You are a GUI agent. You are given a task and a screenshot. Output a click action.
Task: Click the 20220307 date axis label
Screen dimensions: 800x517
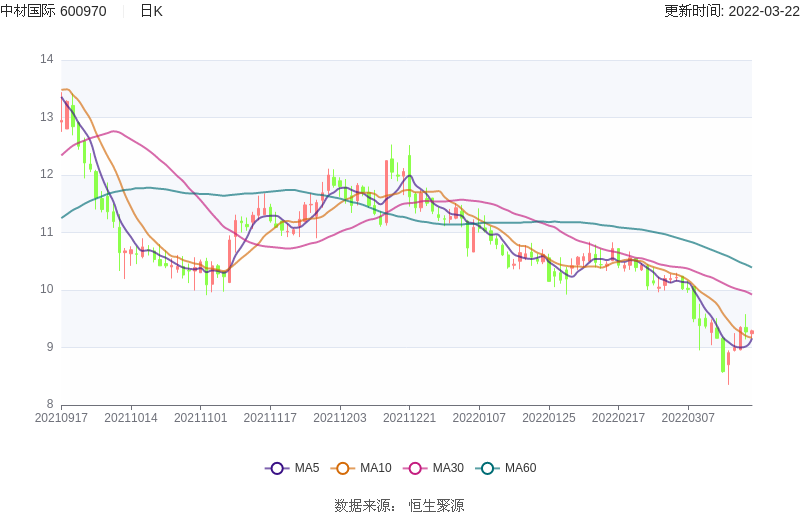(x=688, y=418)
